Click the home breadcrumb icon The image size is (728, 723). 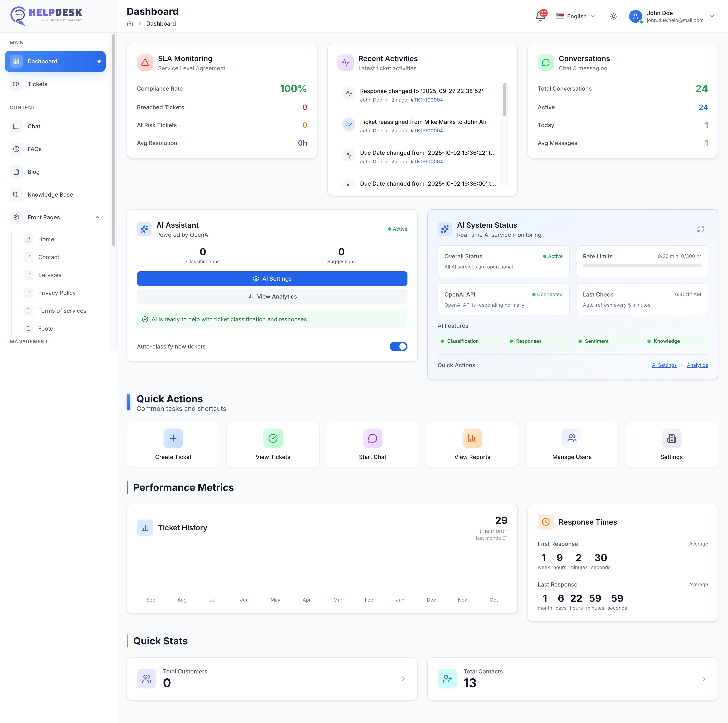pos(130,24)
